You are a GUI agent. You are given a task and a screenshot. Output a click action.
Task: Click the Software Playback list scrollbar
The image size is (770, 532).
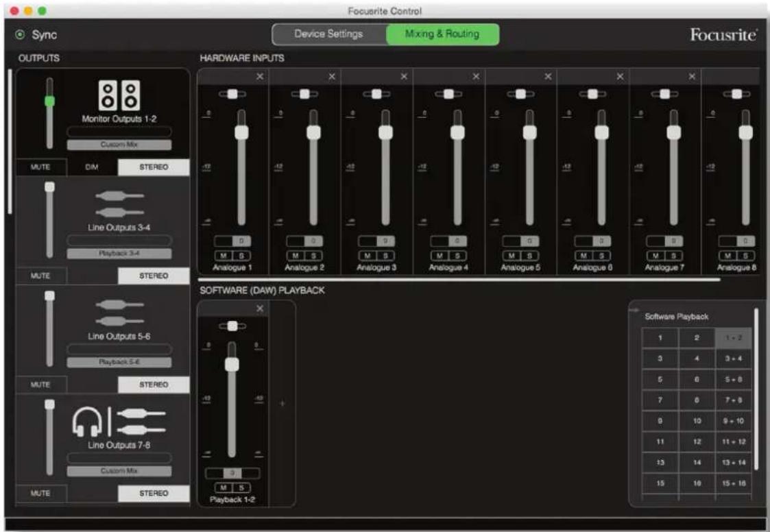pos(756,389)
